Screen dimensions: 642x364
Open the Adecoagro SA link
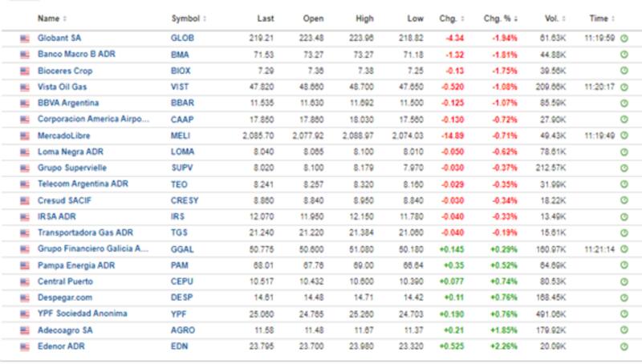[66, 330]
